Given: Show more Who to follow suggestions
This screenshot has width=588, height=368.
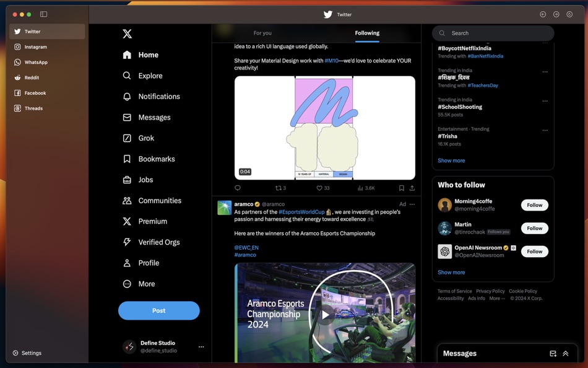Looking at the screenshot, I should [451, 273].
